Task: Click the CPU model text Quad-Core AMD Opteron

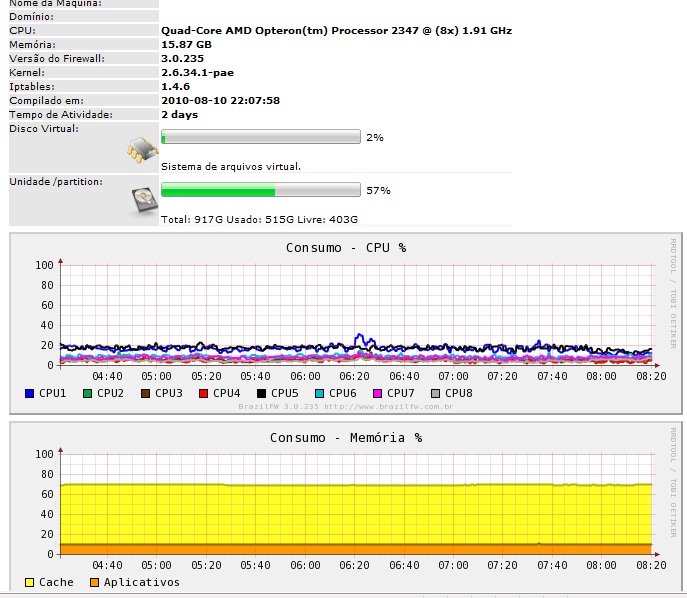Action: pos(336,31)
